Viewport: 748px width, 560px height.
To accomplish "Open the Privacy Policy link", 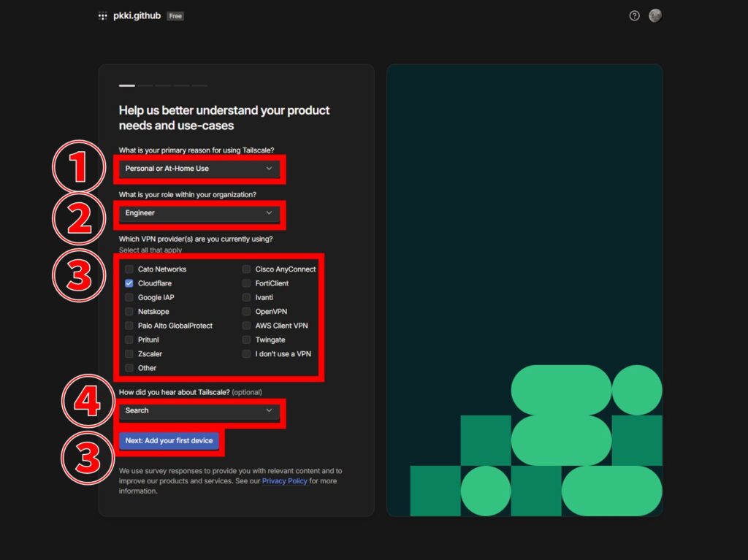I will coord(284,482).
